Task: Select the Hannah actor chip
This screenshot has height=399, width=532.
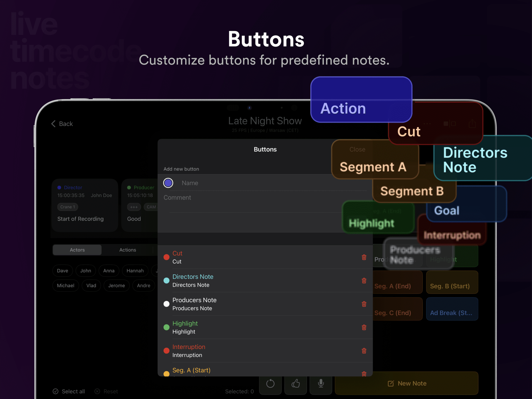Action: point(135,271)
